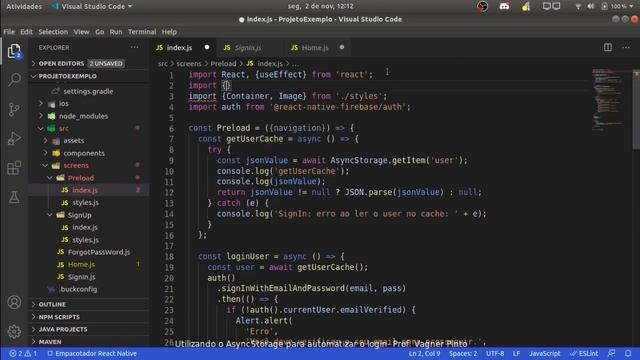Click UTF-8 encoding in status bar

pos(495,353)
